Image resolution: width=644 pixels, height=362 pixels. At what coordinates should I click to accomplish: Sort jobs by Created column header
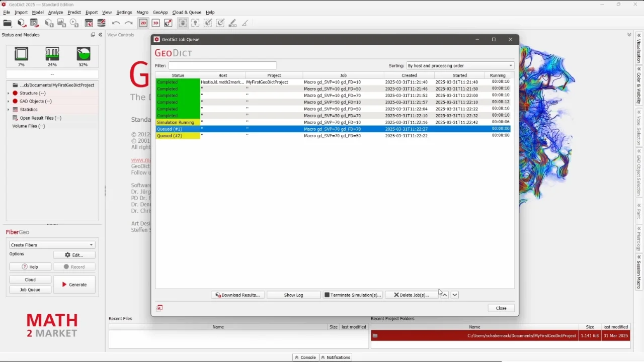[409, 75]
